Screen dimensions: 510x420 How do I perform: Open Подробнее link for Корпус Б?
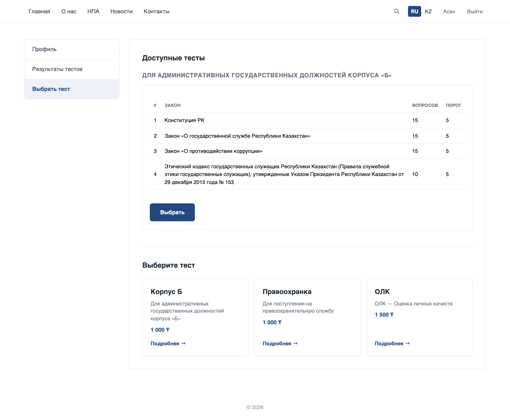pos(168,343)
